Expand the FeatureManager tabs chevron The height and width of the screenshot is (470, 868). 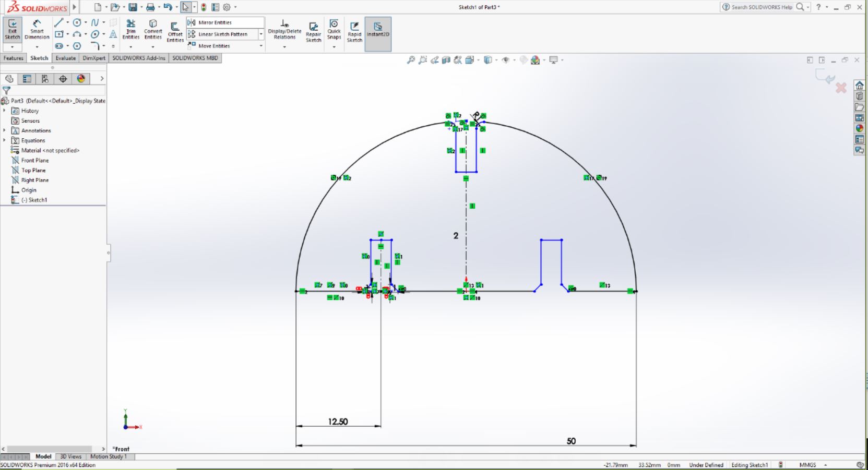(101, 79)
